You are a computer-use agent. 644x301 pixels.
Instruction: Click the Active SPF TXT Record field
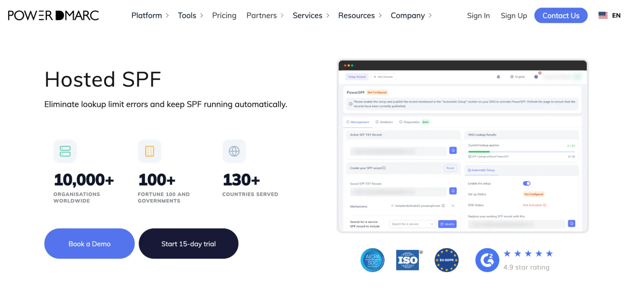(x=399, y=151)
